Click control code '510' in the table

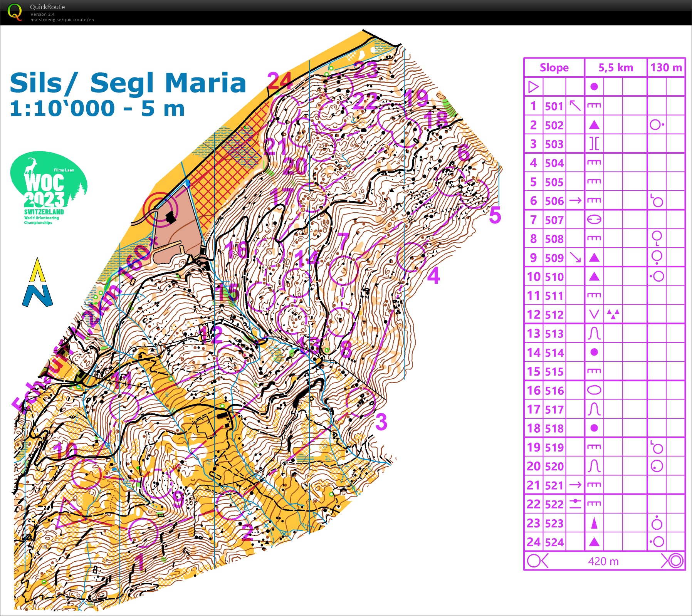click(x=554, y=277)
